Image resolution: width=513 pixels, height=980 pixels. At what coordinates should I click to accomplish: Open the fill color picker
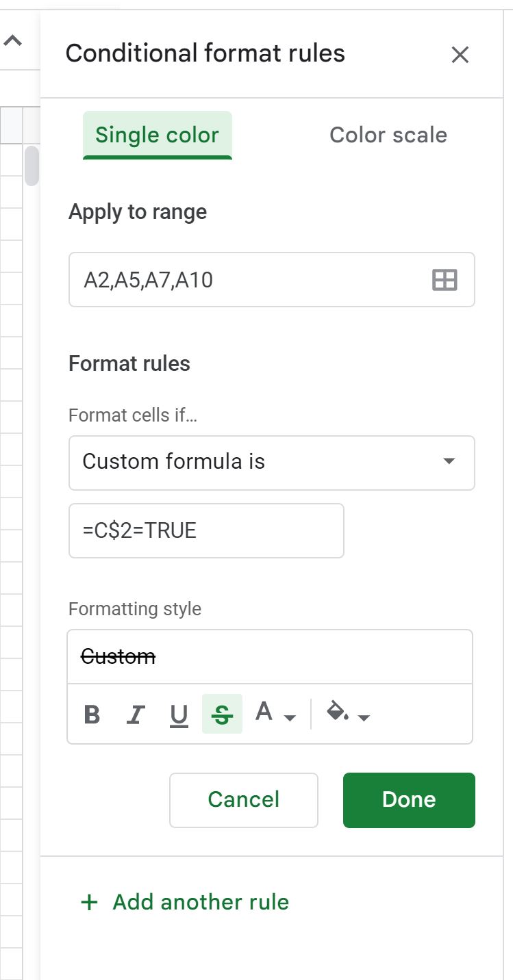(x=348, y=714)
